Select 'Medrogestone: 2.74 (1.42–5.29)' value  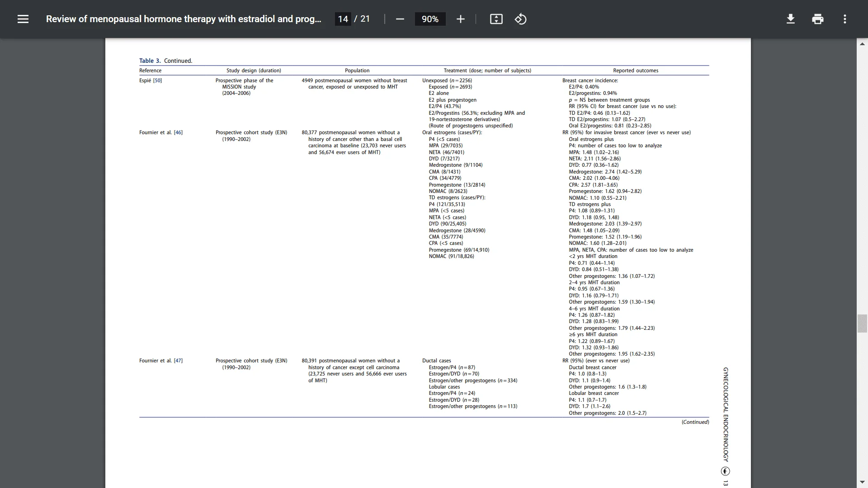pyautogui.click(x=605, y=172)
